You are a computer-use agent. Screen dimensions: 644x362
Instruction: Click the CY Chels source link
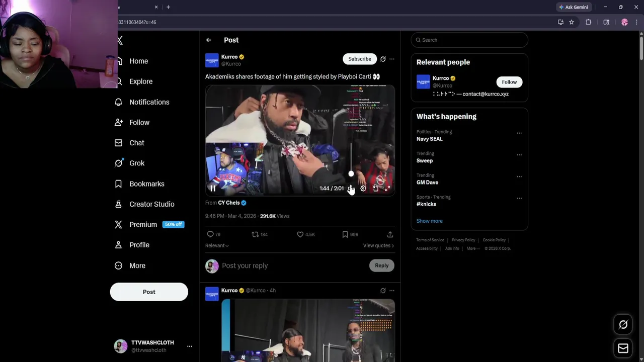[232, 203]
